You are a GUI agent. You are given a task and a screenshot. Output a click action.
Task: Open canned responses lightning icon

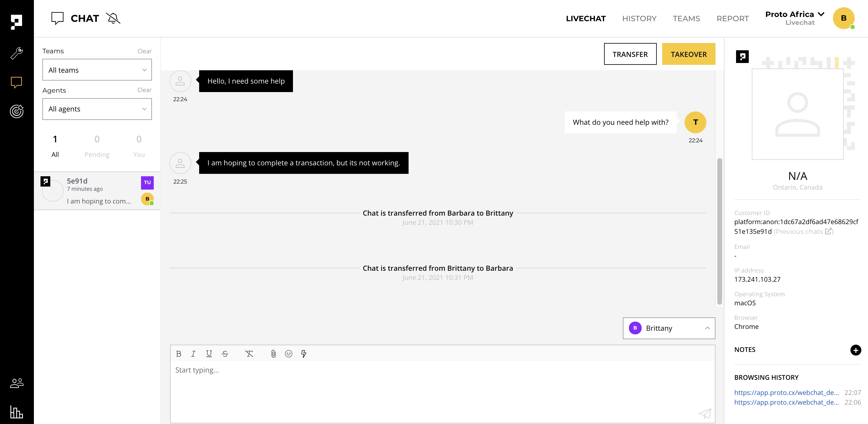pos(304,354)
